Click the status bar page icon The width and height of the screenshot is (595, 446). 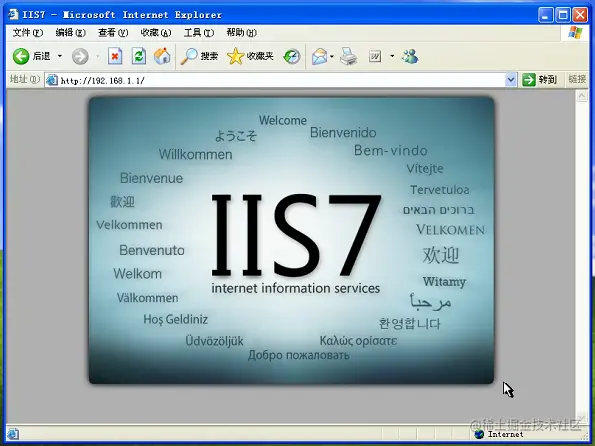pyautogui.click(x=13, y=434)
